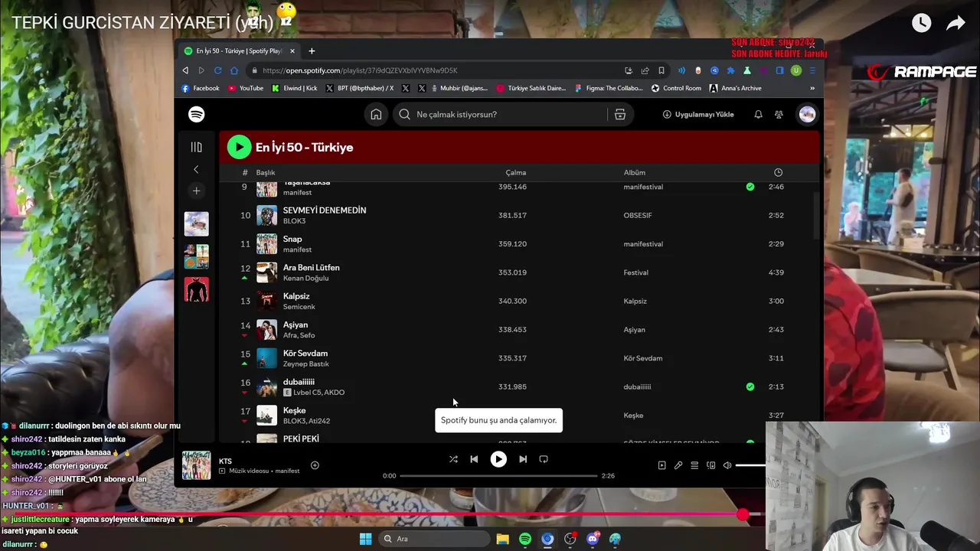Viewport: 980px width, 551px height.
Task: Open the Facebook bookmark
Action: pyautogui.click(x=201, y=88)
